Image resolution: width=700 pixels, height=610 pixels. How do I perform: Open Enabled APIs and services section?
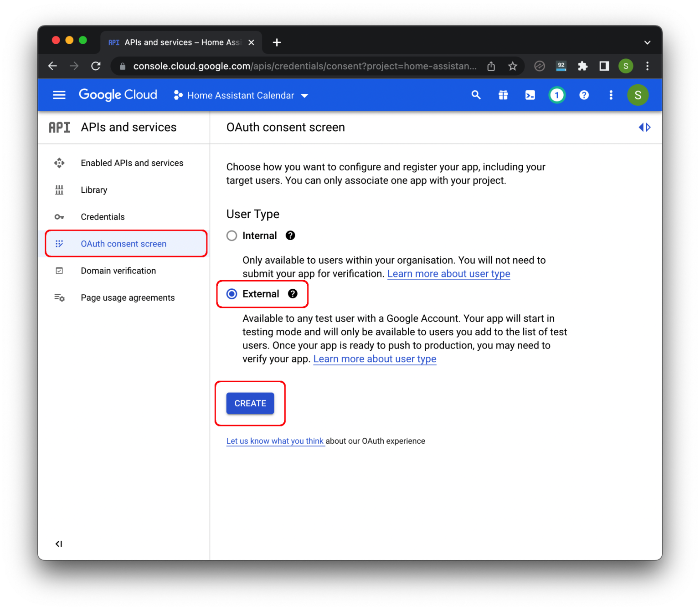(x=132, y=163)
